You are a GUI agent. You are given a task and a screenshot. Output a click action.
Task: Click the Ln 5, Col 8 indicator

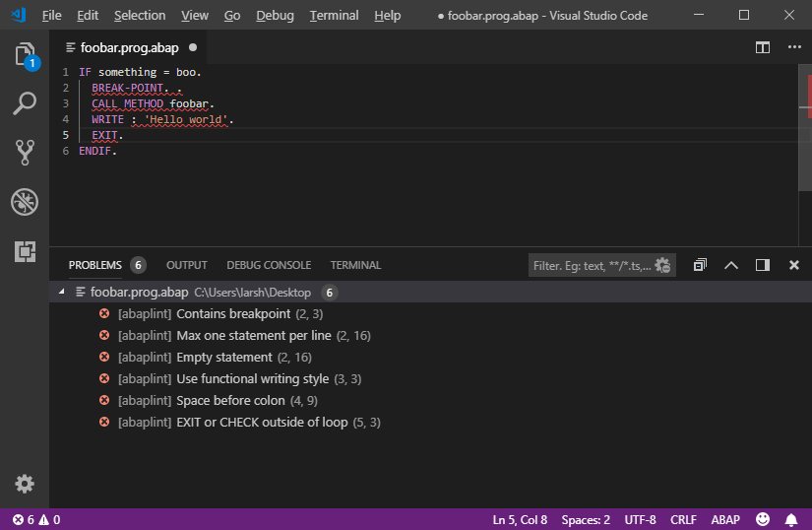[520, 519]
